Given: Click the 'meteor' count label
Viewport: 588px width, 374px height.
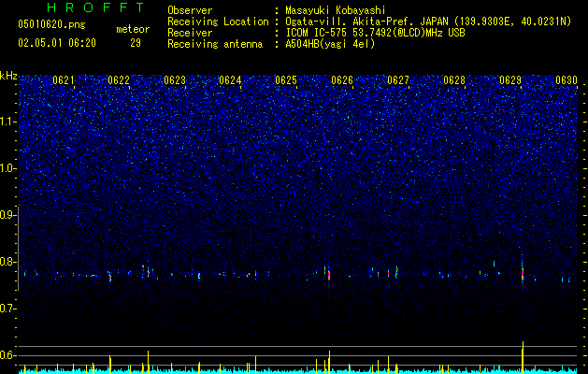Looking at the screenshot, I should tap(133, 29).
